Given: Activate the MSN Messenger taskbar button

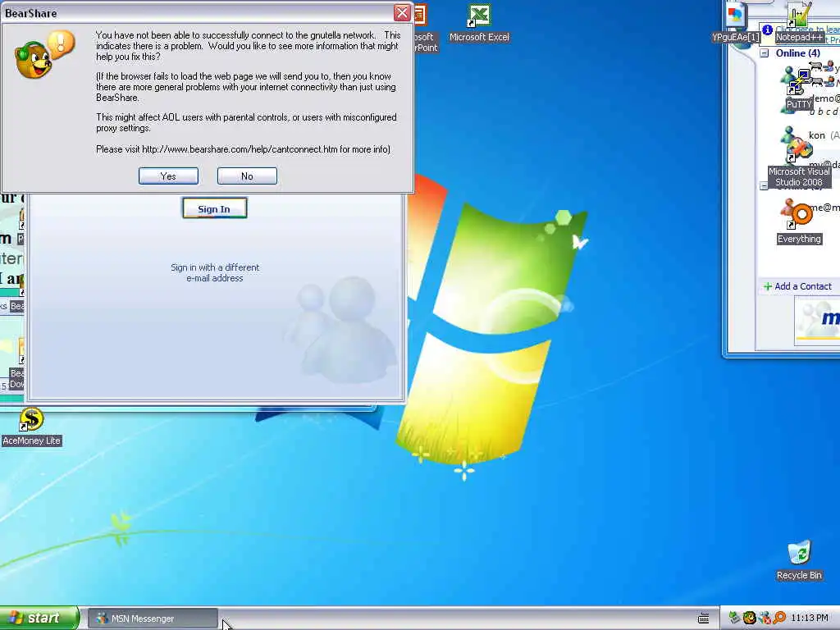Looking at the screenshot, I should [153, 619].
